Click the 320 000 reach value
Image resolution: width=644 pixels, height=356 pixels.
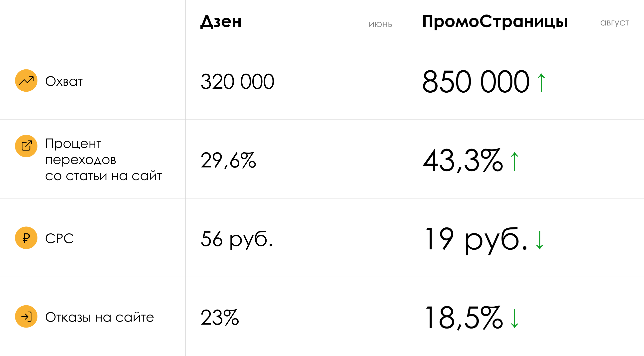(x=237, y=81)
